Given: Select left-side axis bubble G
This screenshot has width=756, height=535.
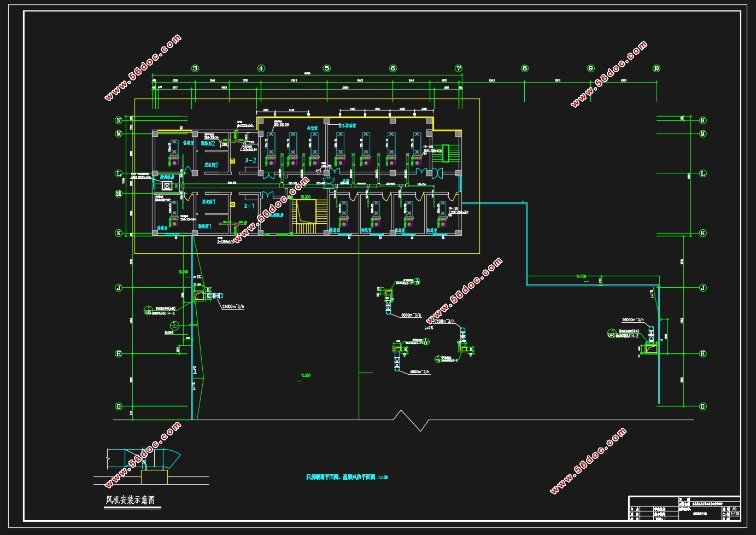Looking at the screenshot, I should [x=119, y=406].
